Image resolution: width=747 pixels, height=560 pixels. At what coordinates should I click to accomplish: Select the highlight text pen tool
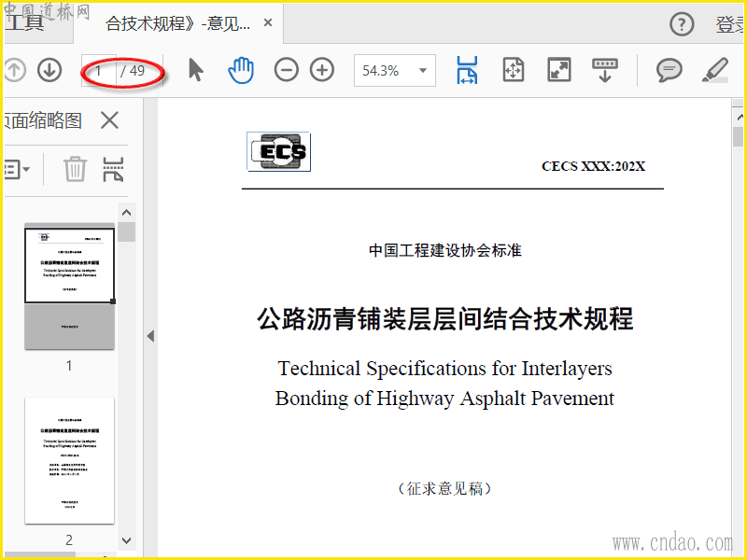[715, 70]
